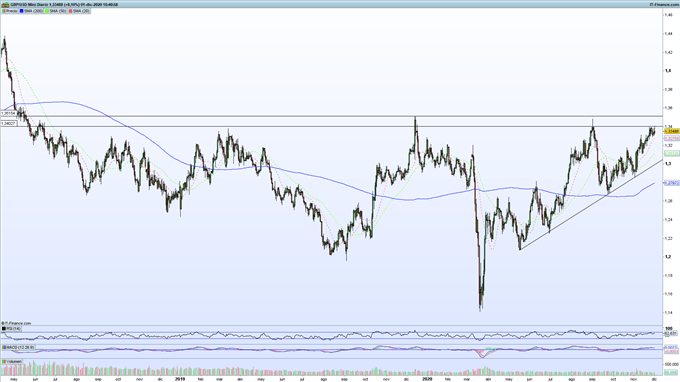680x382 pixels.
Task: Click the MACD (12 26 9) indicator label
Action: click(20, 348)
